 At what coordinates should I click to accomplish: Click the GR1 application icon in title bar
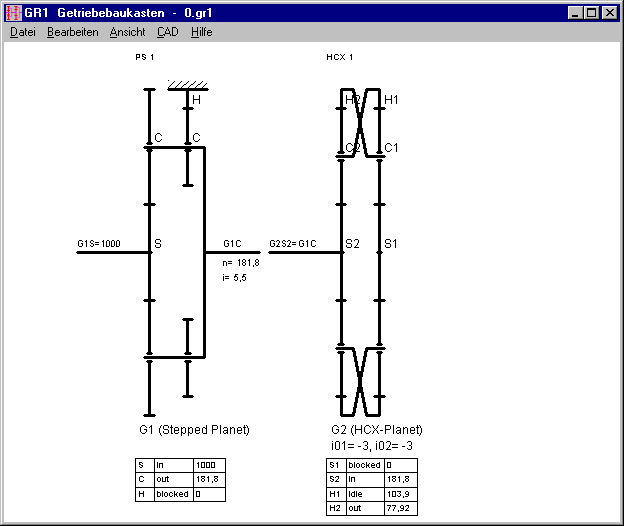(14, 13)
